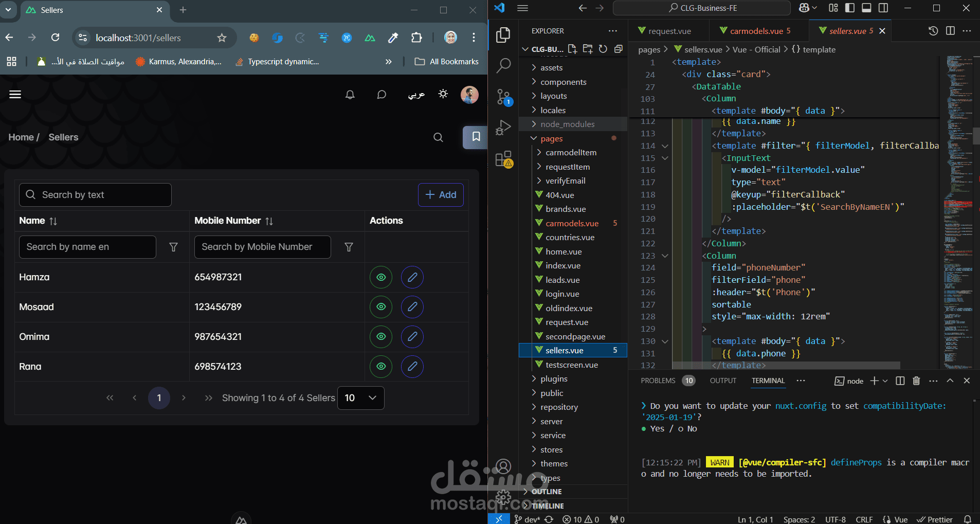Collapse the pages folder

[x=551, y=139]
